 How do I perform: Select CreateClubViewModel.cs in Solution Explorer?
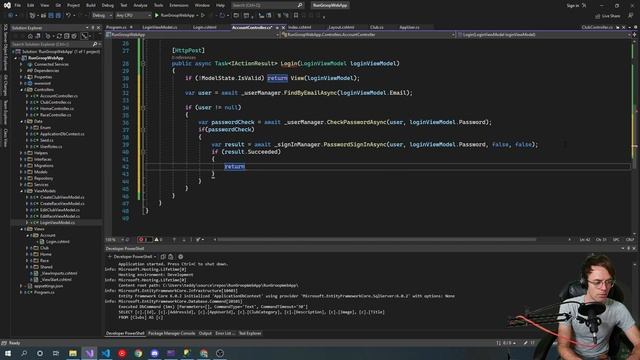(x=62, y=197)
